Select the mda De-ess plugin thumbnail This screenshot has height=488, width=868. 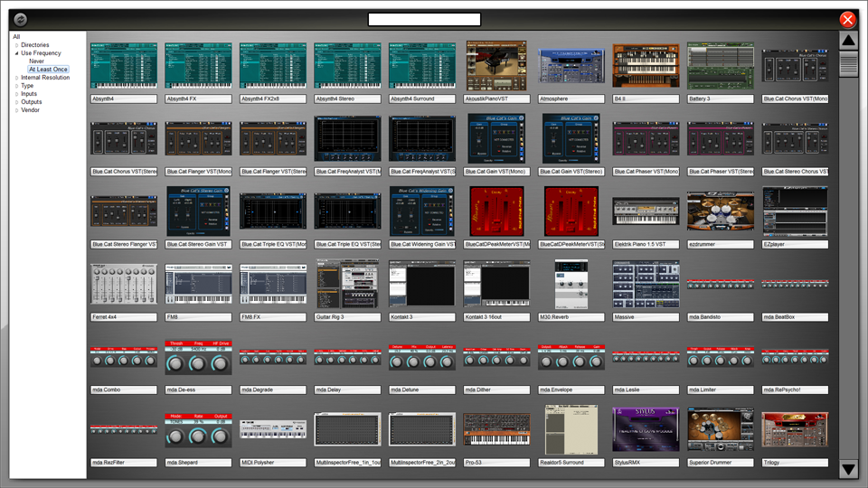pos(198,358)
